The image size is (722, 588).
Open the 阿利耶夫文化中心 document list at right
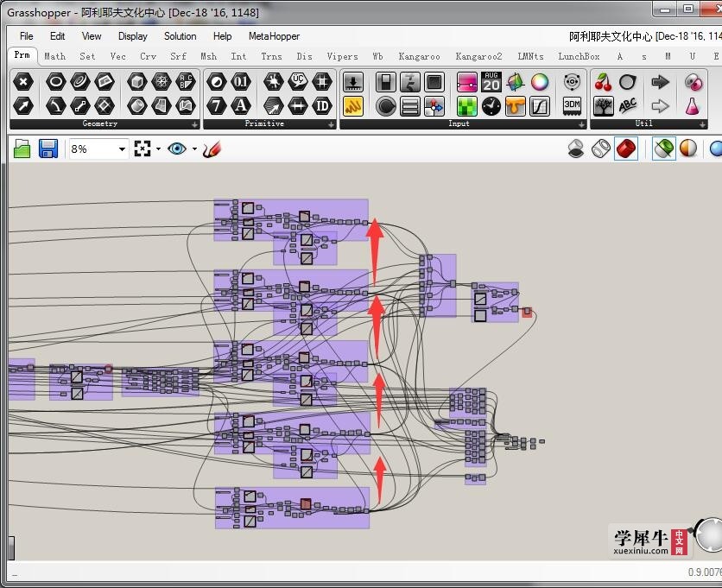pos(645,36)
